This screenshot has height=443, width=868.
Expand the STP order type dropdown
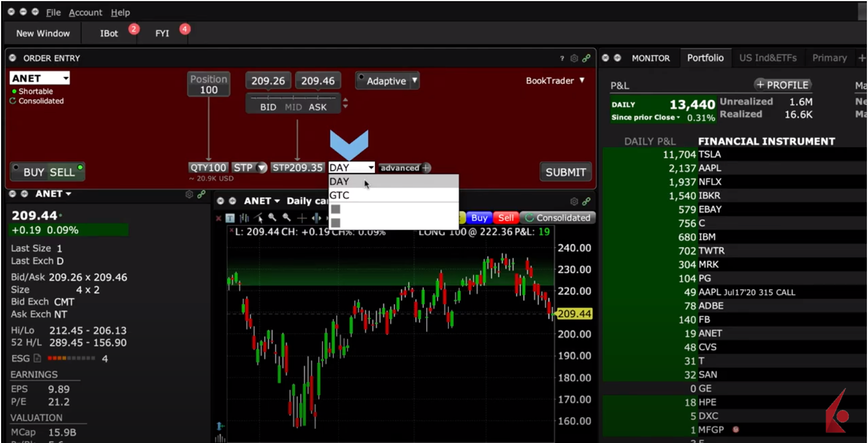pyautogui.click(x=262, y=167)
